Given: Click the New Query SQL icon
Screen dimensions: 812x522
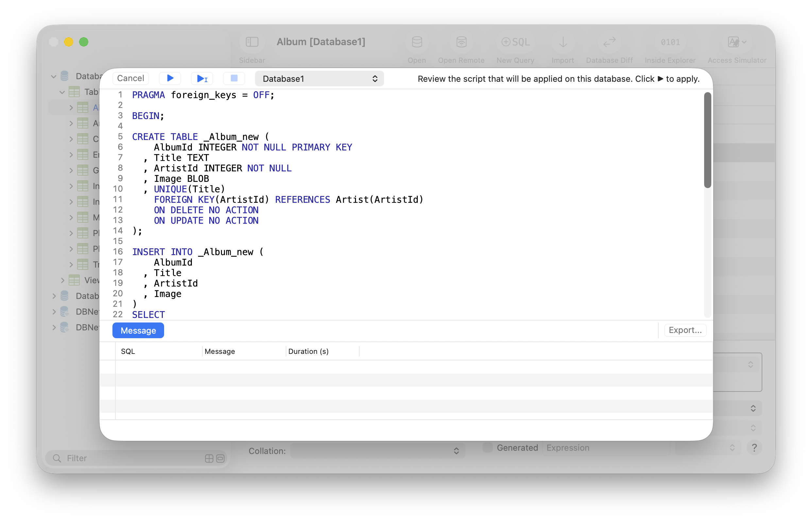Looking at the screenshot, I should 515,42.
